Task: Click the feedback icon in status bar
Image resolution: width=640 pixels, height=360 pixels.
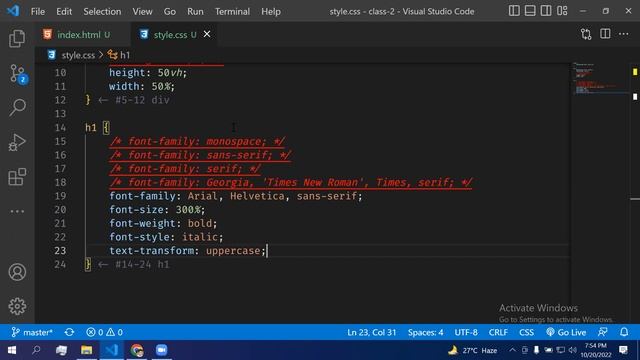Action: [x=603, y=332]
